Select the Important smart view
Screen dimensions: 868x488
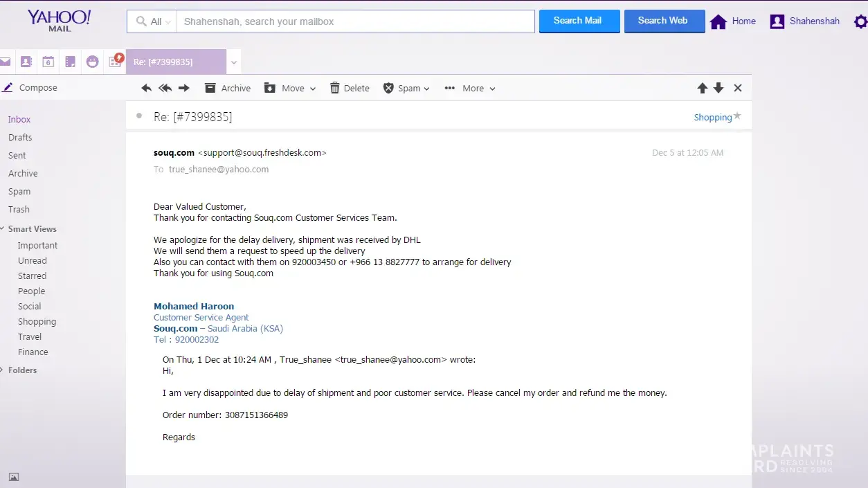(37, 245)
